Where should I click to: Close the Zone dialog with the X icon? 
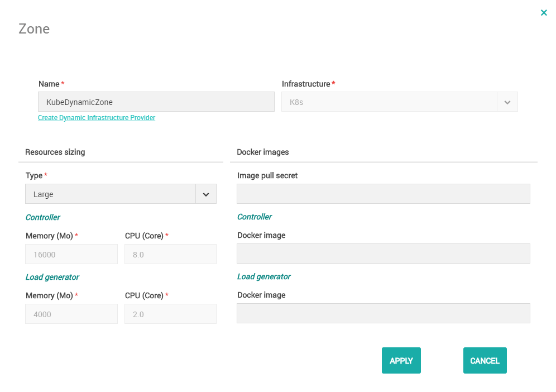point(544,13)
